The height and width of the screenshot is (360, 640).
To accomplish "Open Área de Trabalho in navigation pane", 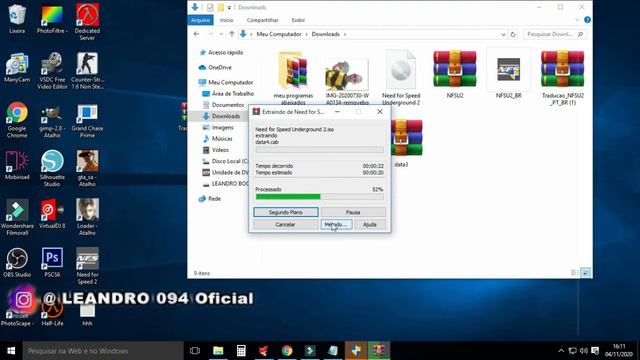I will coord(228,93).
